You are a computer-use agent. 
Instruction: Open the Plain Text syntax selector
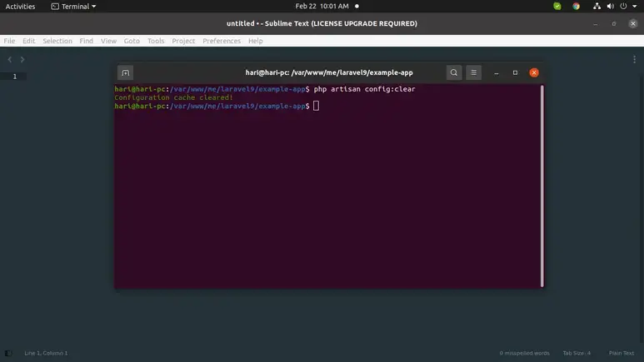click(x=622, y=353)
